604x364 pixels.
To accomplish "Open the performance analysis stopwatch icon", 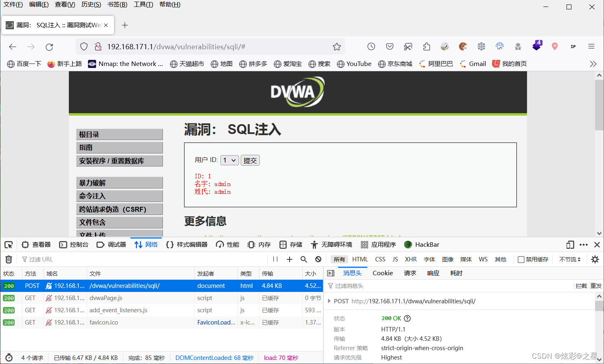I will pyautogui.click(x=9, y=358).
